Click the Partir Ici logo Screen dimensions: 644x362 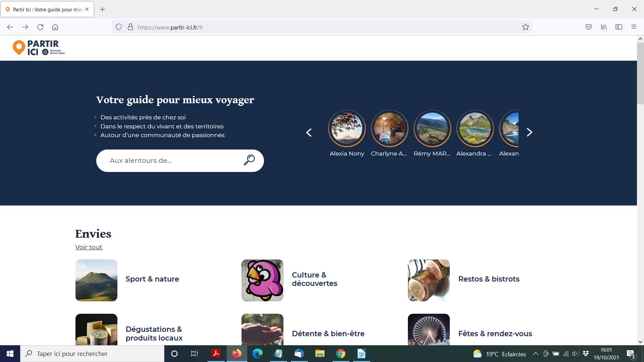pos(39,48)
